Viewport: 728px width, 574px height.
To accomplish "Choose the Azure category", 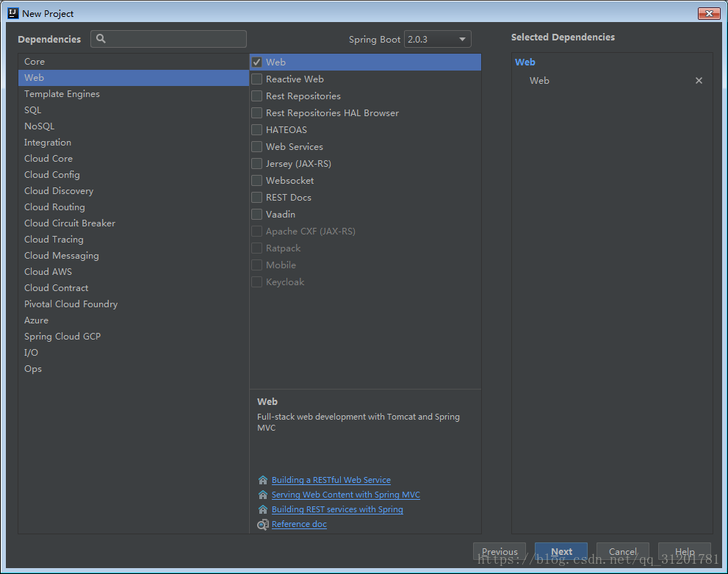I will [x=133, y=320].
